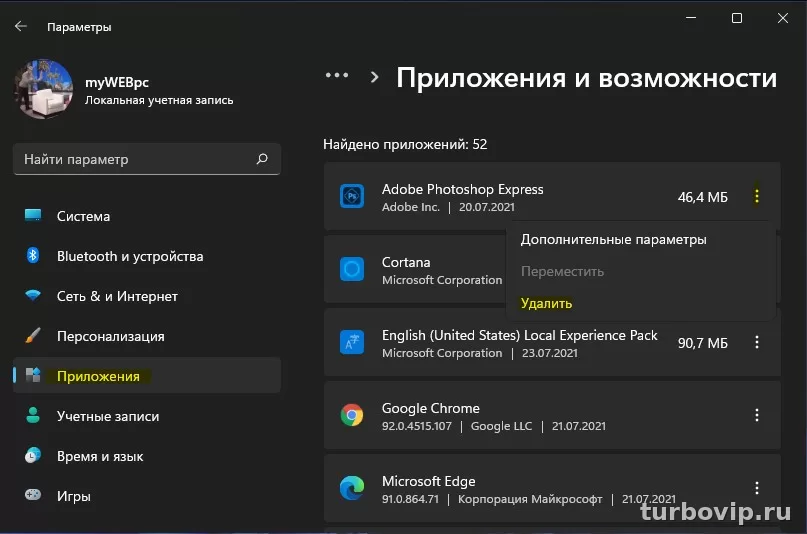Select the Приложения section
807x534 pixels.
coord(147,376)
